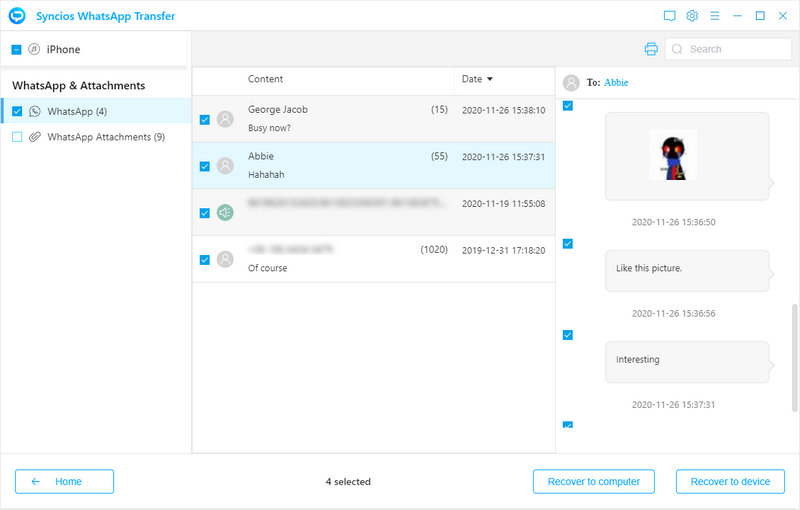Screen dimensions: 800x510
Task: Uncheck the George Jacob conversation checkbox
Action: [205, 120]
